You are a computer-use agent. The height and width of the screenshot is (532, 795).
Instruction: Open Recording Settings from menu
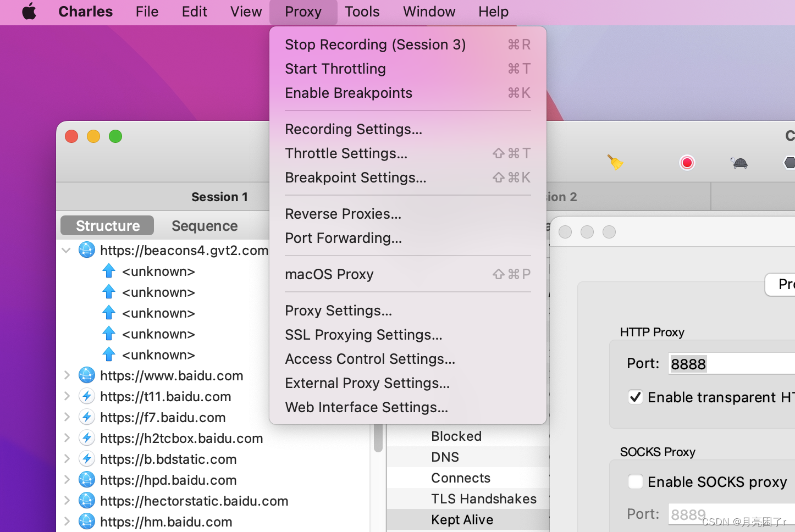point(408,129)
